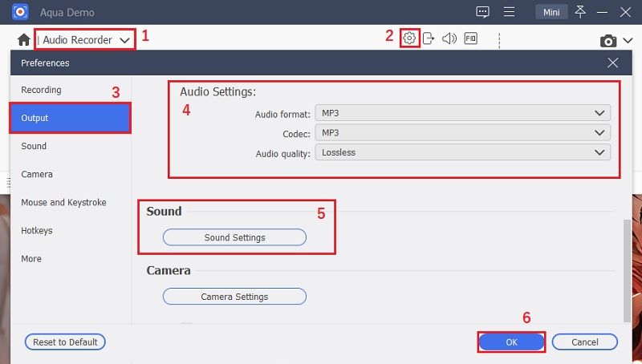The image size is (642, 364).
Task: Close the Aqua Demo window
Action: [x=625, y=12]
